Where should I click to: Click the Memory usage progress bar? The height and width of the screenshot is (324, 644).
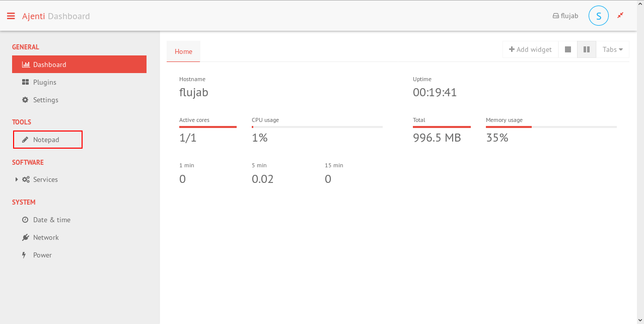551,127
